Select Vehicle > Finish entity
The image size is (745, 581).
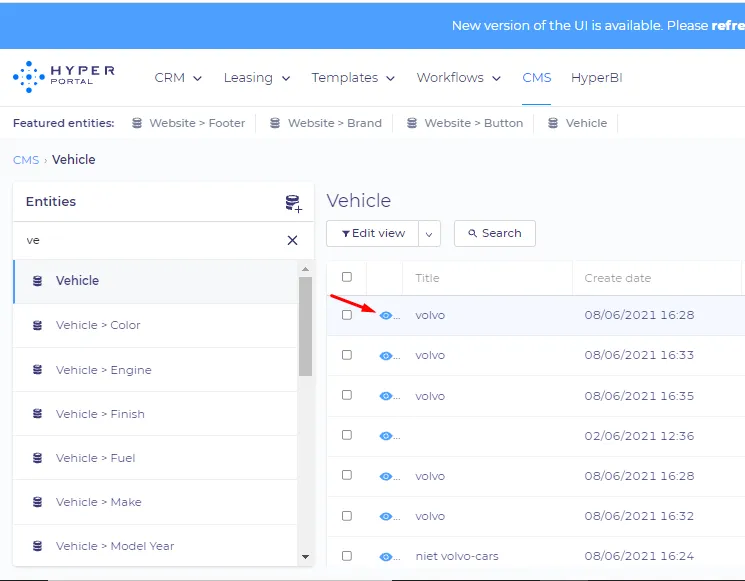point(155,414)
